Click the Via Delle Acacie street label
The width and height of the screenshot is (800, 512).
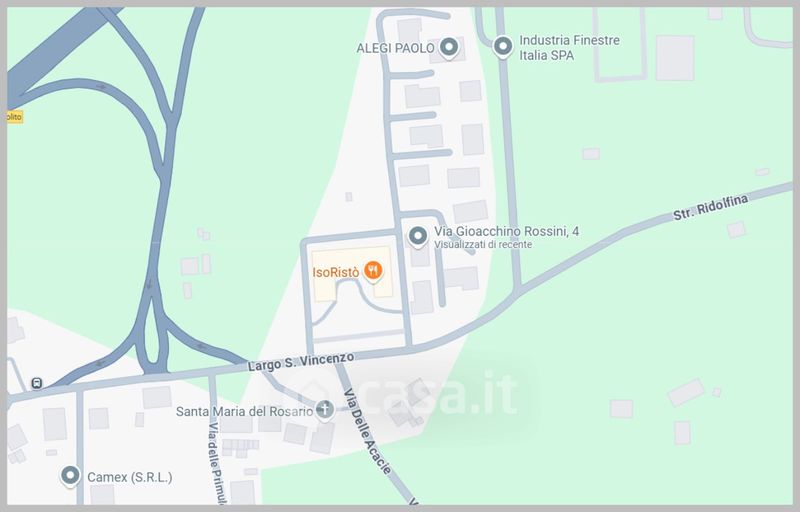(367, 431)
